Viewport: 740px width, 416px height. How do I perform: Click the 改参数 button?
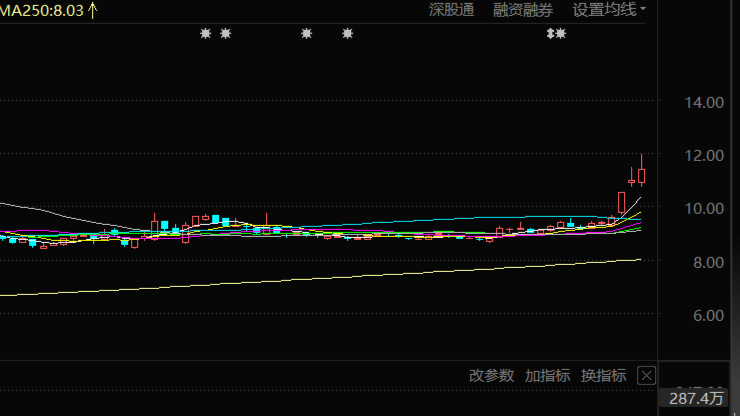491,376
